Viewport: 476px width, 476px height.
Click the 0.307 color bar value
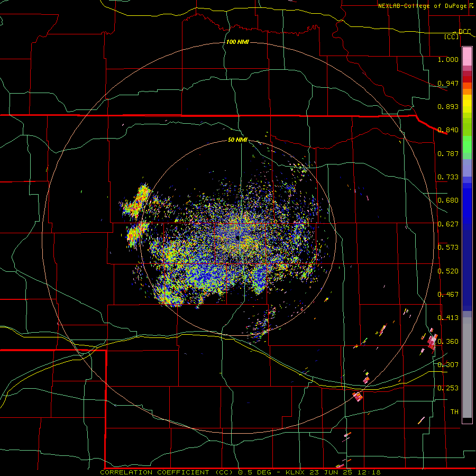448,365
